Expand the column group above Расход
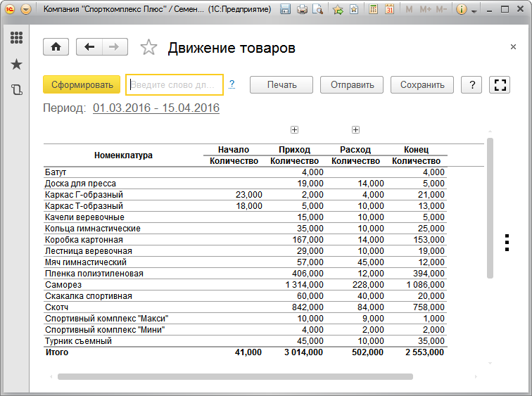532x396 pixels. (355, 129)
